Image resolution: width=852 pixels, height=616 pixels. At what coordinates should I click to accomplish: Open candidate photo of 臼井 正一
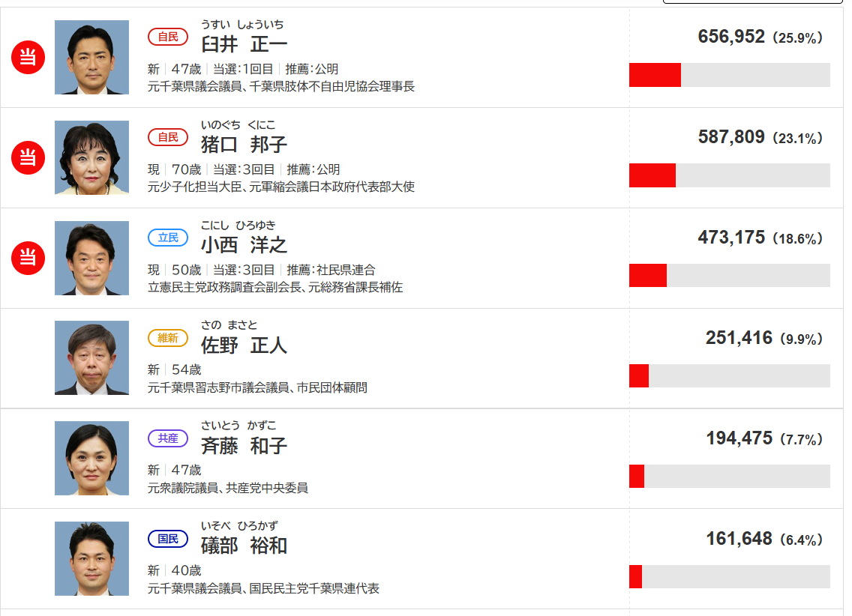tap(91, 58)
